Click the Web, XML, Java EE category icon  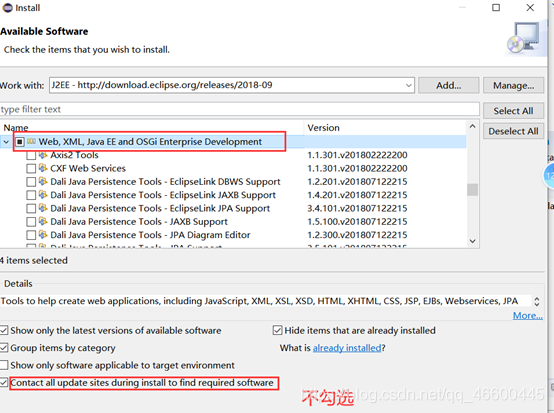click(x=31, y=142)
